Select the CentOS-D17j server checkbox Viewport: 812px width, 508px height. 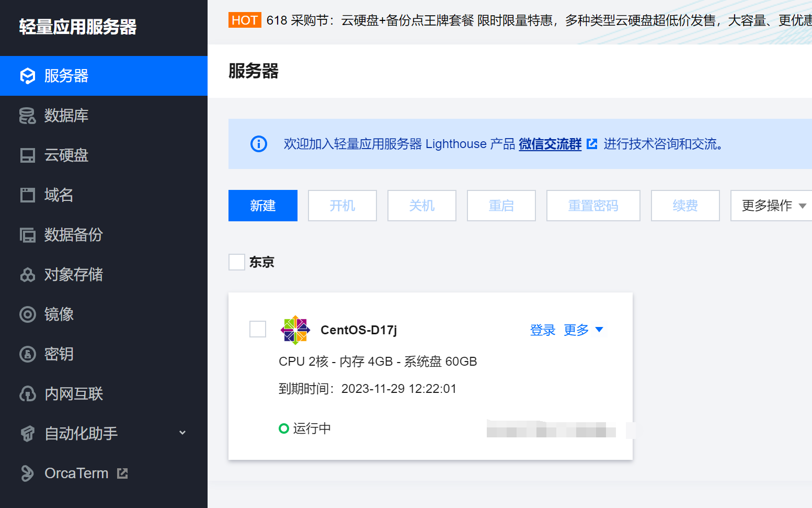(x=258, y=329)
